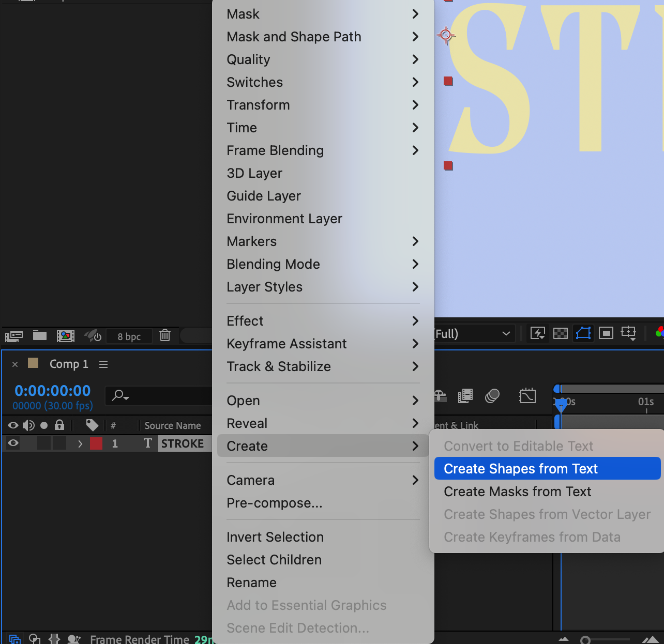The height and width of the screenshot is (644, 664).
Task: Enable Motion Blur for the composition
Action: coord(492,396)
